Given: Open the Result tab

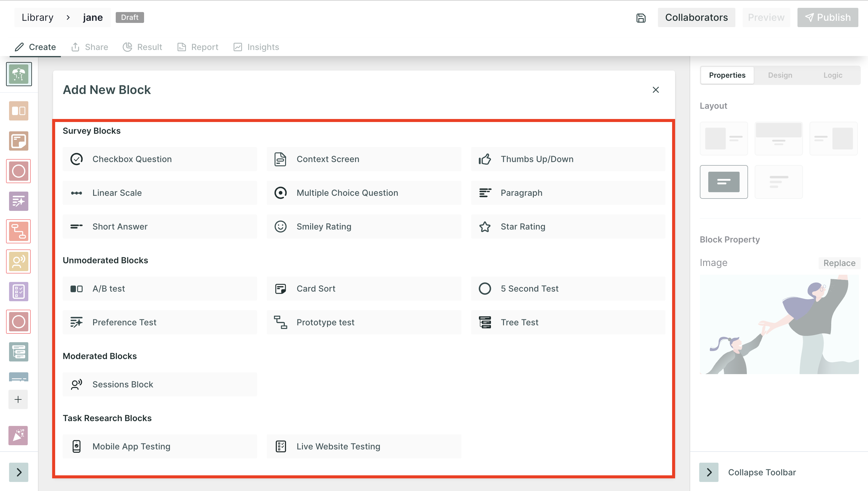Looking at the screenshot, I should pyautogui.click(x=142, y=47).
